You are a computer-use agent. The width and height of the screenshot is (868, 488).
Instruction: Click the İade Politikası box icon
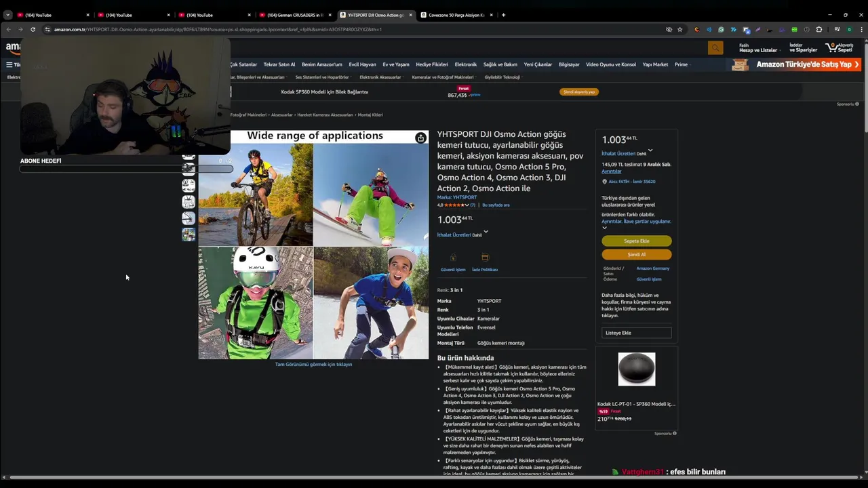point(485,258)
